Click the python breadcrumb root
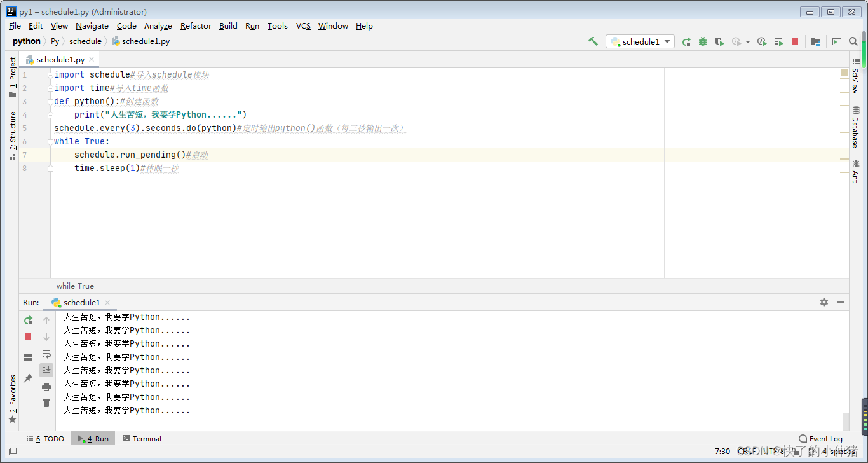The width and height of the screenshot is (868, 463). coord(27,41)
